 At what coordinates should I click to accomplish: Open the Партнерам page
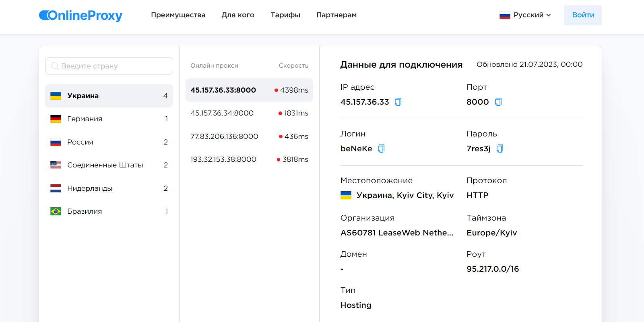click(336, 15)
